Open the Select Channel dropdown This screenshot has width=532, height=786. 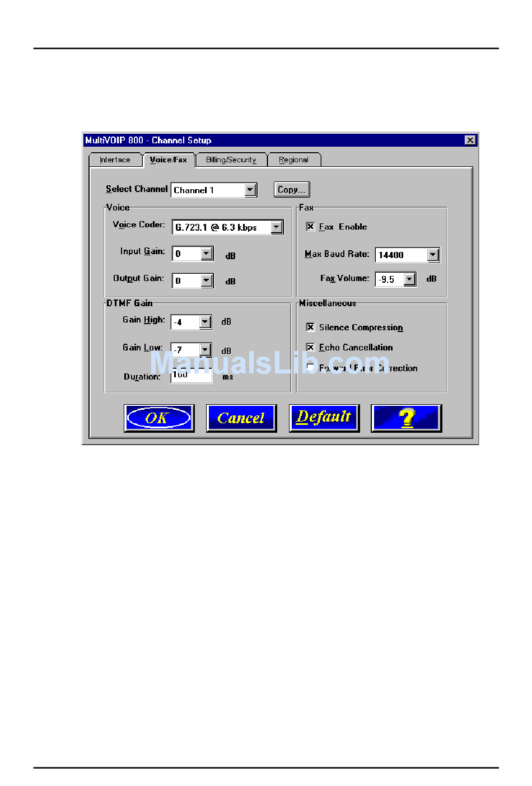tap(250, 190)
